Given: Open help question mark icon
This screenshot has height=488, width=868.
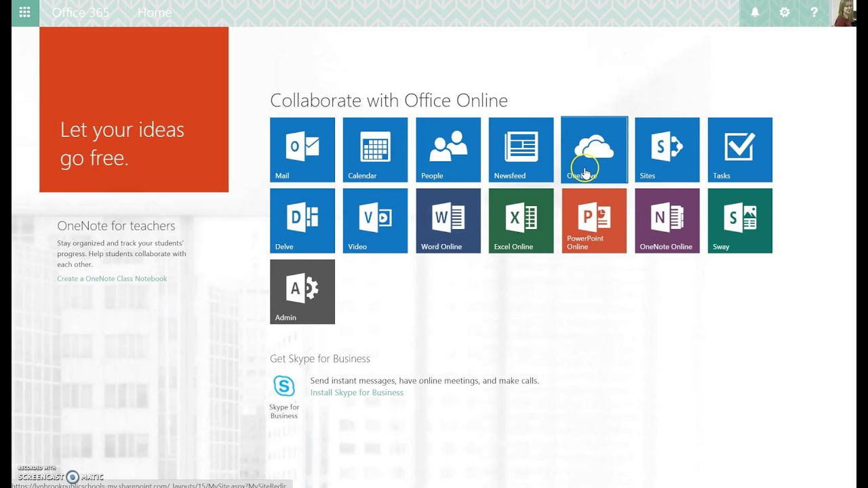Looking at the screenshot, I should coord(814,12).
